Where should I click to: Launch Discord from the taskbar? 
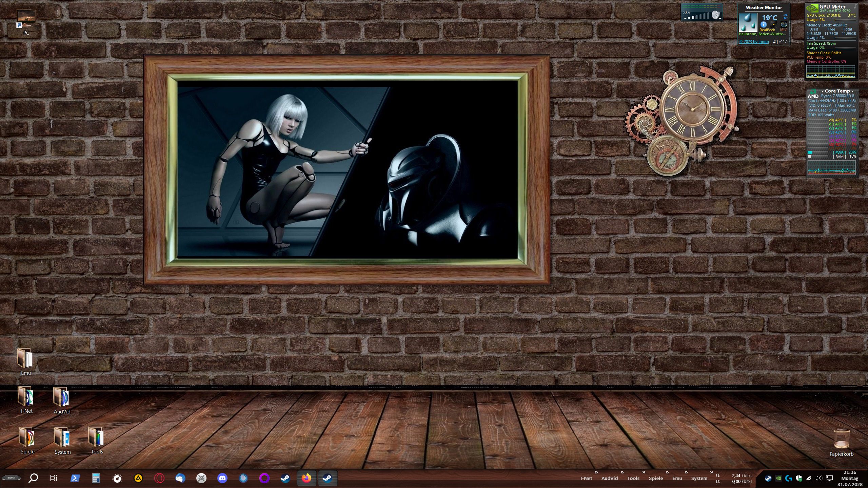222,478
